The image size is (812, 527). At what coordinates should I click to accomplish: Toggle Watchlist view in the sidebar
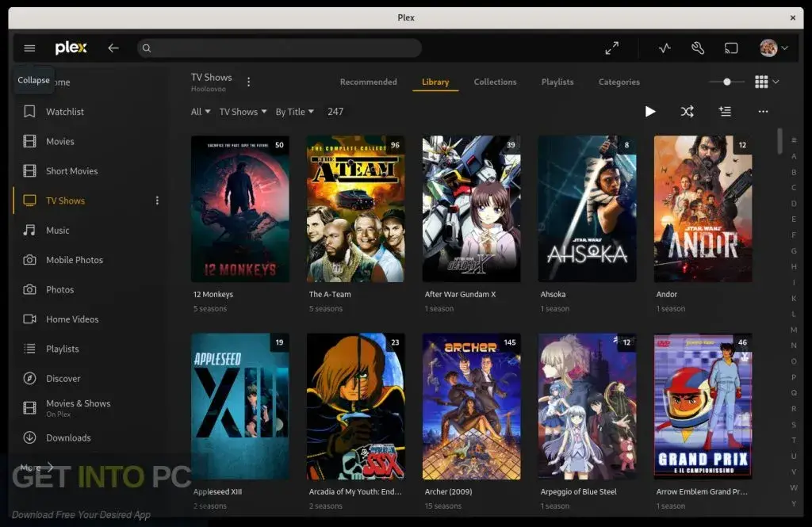63,111
